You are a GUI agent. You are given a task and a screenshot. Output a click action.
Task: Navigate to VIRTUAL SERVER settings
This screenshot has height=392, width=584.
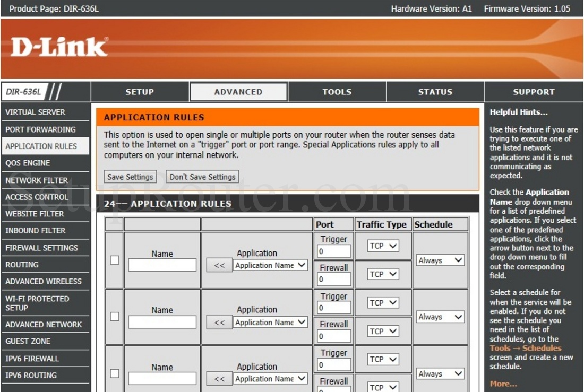[x=35, y=112]
